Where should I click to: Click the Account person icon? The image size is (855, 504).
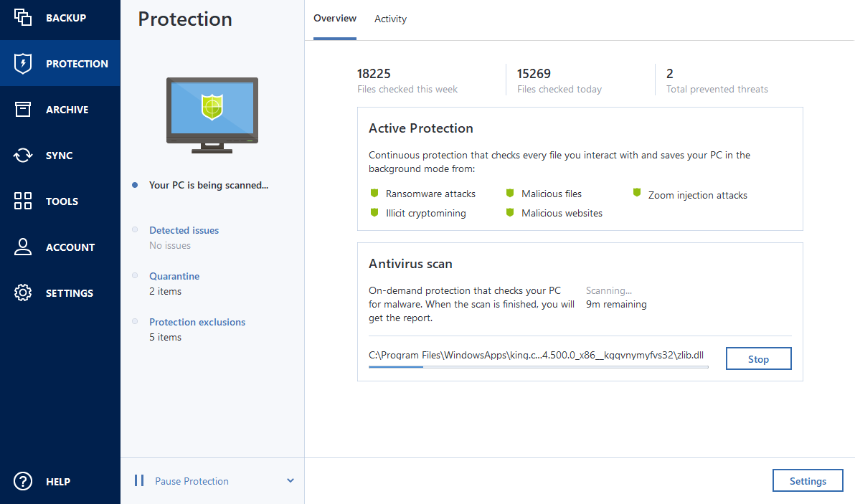(22, 247)
